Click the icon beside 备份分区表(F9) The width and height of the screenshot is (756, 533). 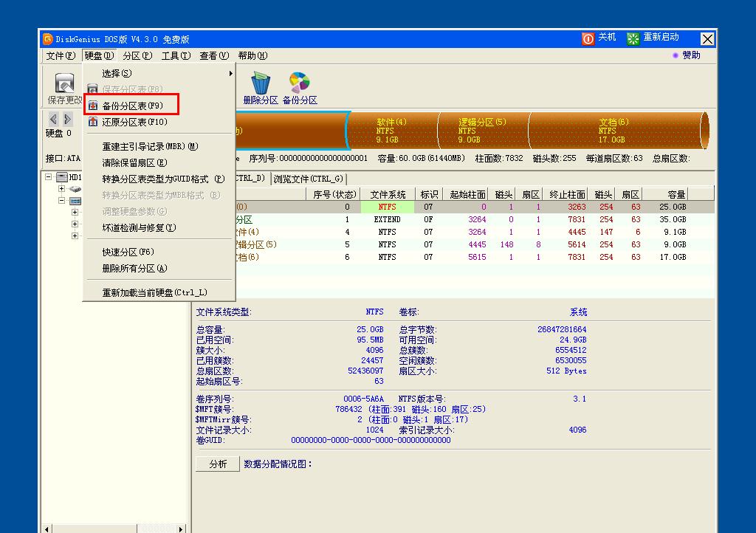[93, 106]
